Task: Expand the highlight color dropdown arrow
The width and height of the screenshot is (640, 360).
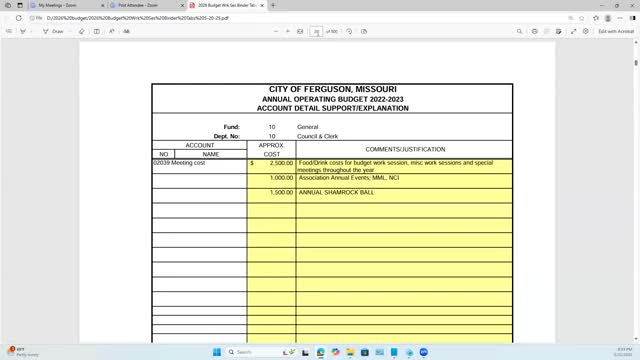Action: coord(31,31)
